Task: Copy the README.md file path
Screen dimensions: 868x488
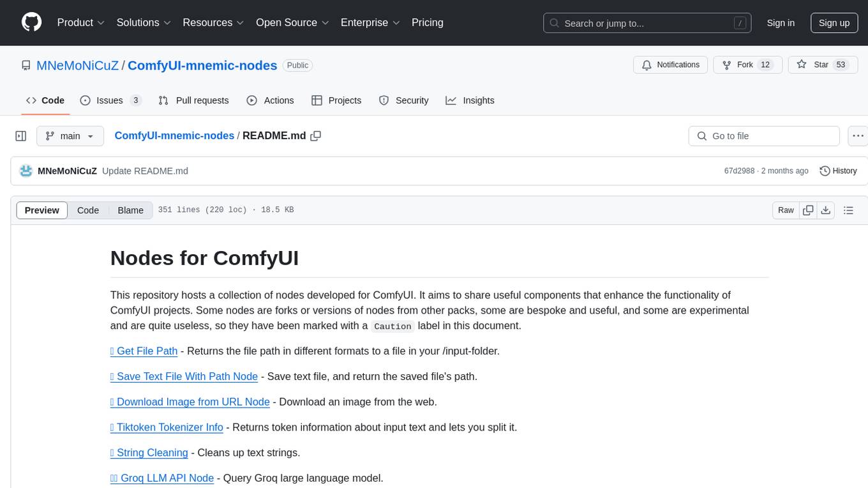Action: point(315,136)
